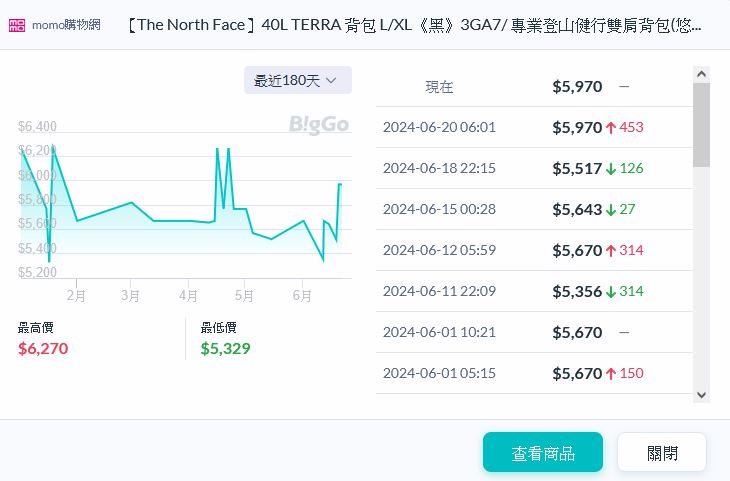Click the momo購物網 logo icon
Screen dimensions: 730x481
pos(17,24)
